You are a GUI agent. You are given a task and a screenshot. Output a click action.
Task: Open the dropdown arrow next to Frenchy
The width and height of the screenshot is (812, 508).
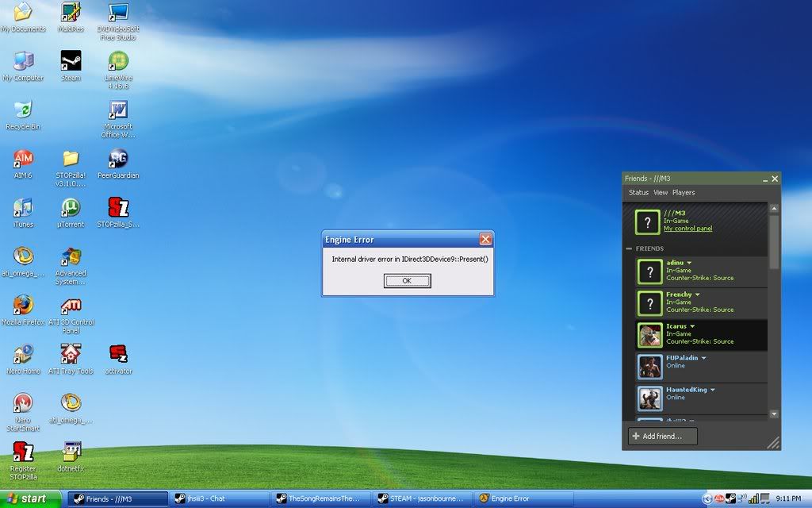coord(698,295)
